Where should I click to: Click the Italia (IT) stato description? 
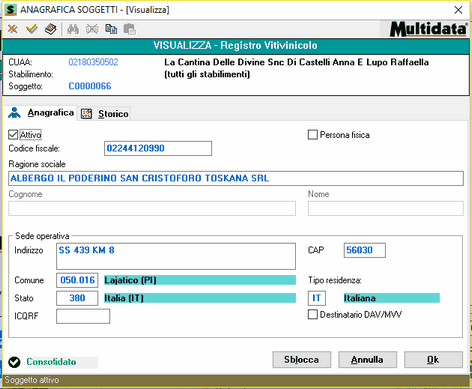[x=200, y=298]
